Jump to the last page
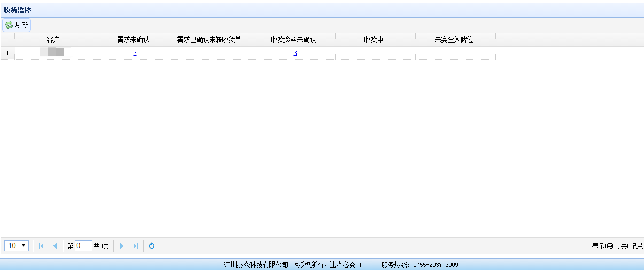The width and height of the screenshot is (644, 270). pyautogui.click(x=135, y=246)
